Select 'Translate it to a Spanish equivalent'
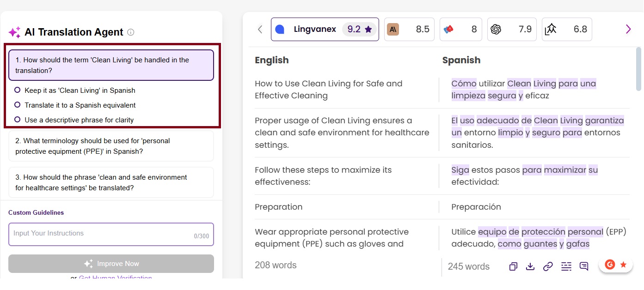Screen dimensions: 644x290 click(18, 105)
